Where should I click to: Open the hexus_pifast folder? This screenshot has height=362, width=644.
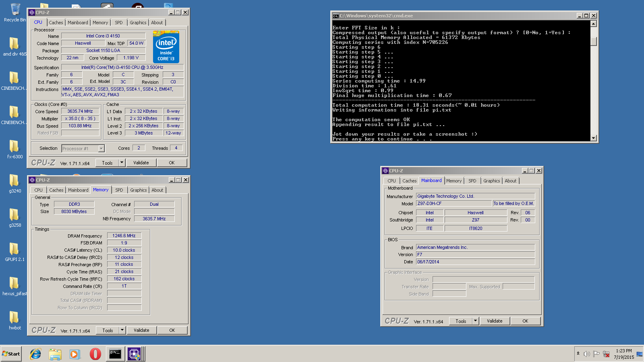coord(14,286)
